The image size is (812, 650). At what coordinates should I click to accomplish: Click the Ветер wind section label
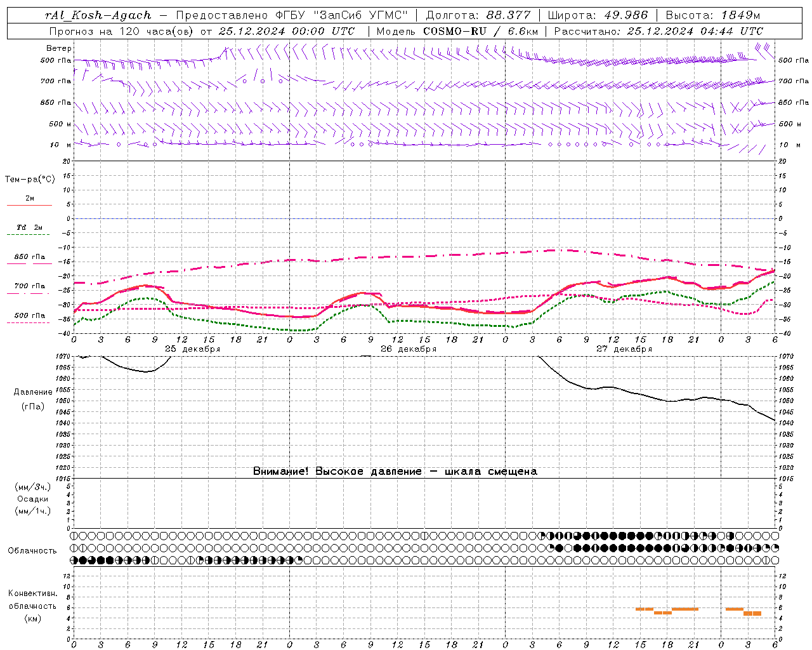pos(59,48)
